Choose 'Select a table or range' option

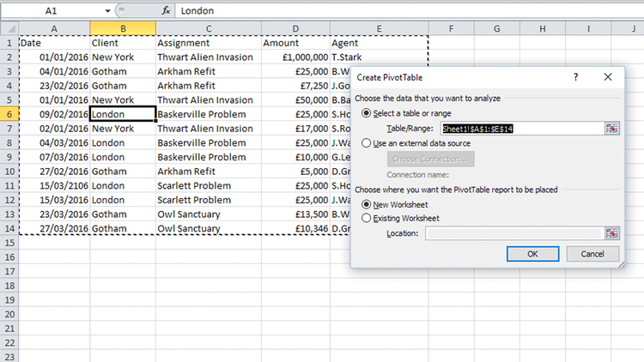[368, 113]
